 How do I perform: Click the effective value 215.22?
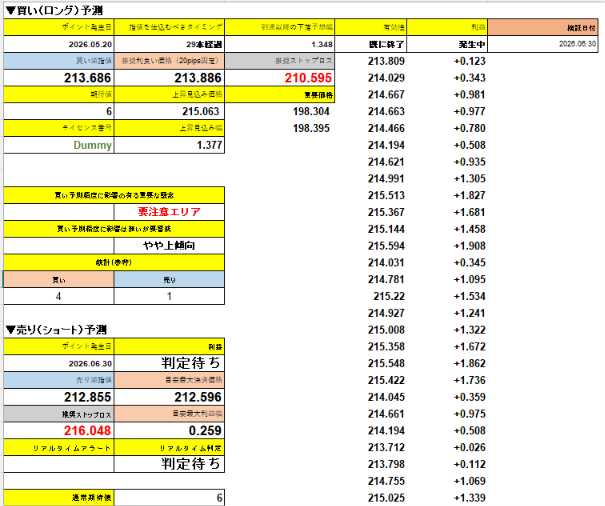coord(389,296)
